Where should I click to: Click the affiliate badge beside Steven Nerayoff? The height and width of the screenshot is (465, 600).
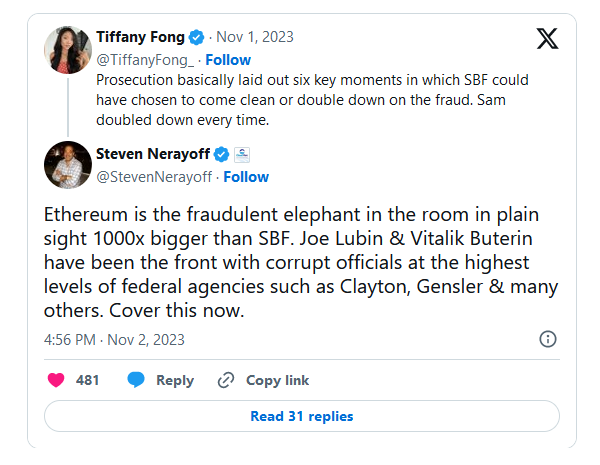(x=241, y=154)
